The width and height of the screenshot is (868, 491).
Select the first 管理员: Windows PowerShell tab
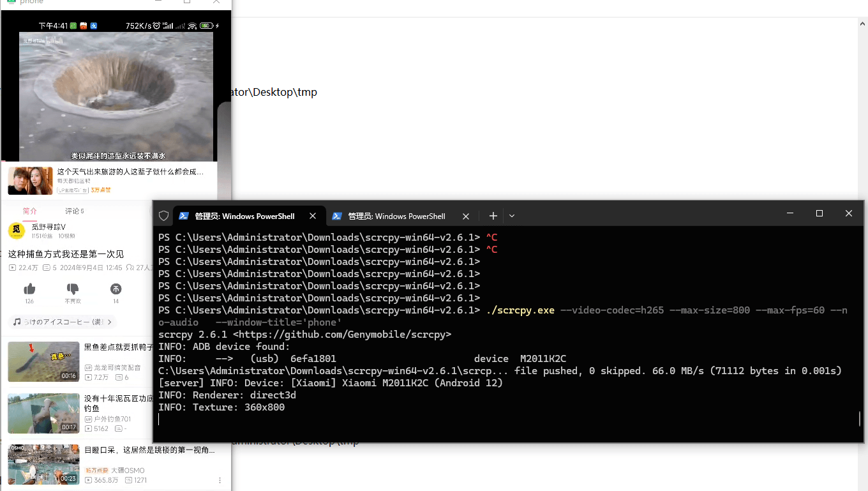[250, 216]
